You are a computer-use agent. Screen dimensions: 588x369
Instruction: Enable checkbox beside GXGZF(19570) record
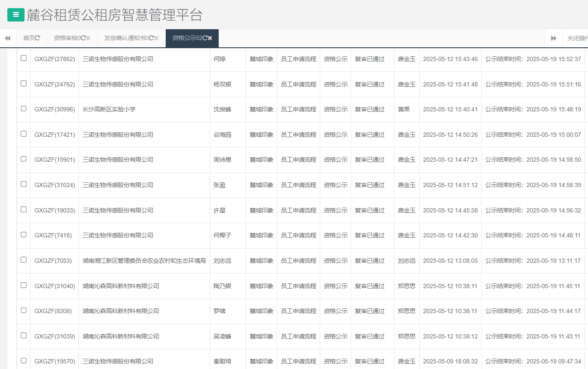pos(24,360)
